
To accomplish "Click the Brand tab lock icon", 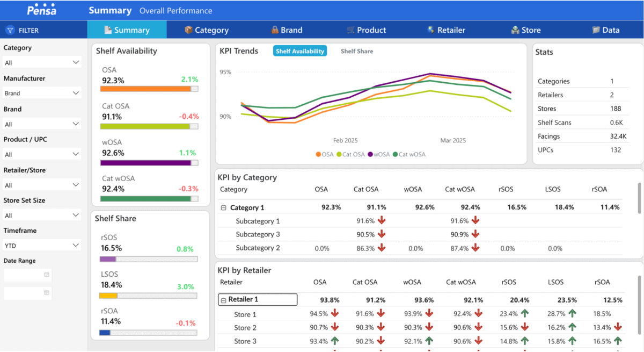I will pos(274,30).
